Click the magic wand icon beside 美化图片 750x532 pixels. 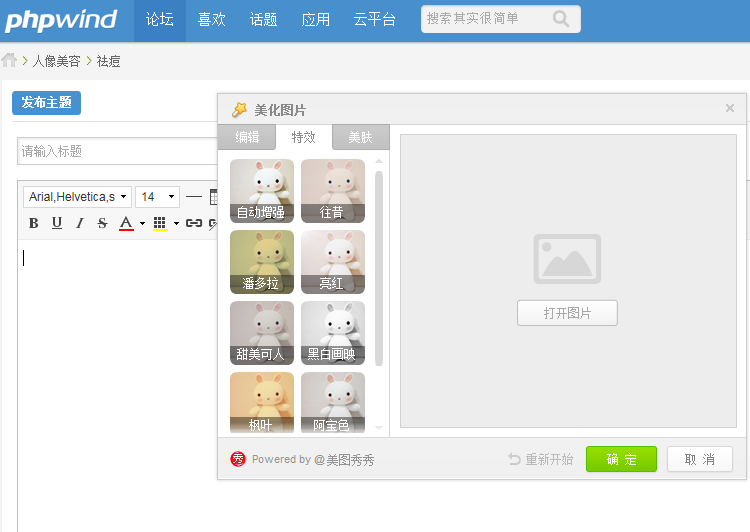pyautogui.click(x=240, y=110)
